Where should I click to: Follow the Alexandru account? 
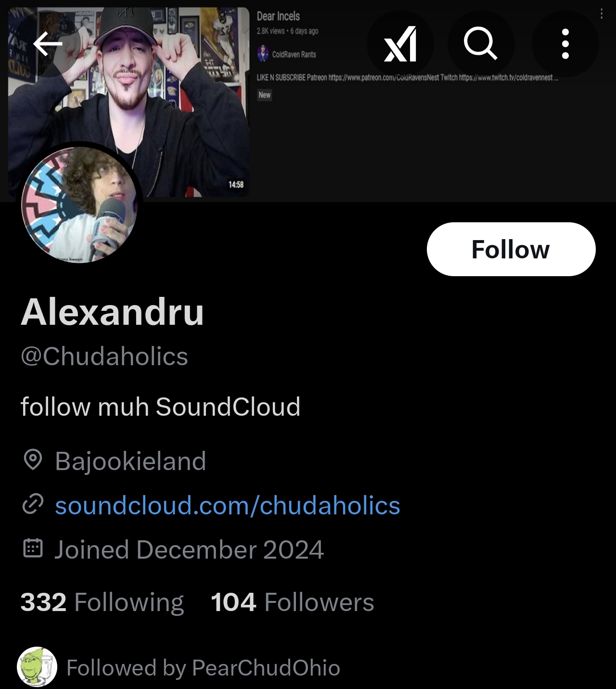coord(511,249)
